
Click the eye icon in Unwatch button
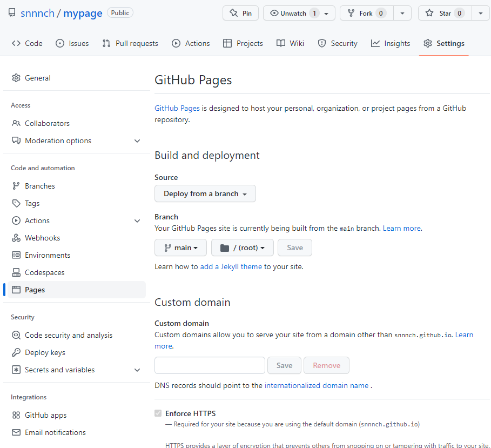(274, 13)
